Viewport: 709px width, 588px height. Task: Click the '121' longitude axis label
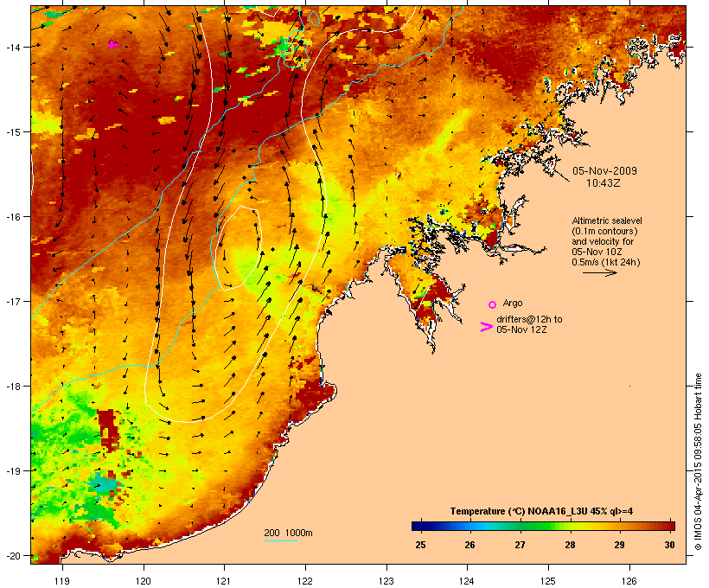click(x=224, y=581)
